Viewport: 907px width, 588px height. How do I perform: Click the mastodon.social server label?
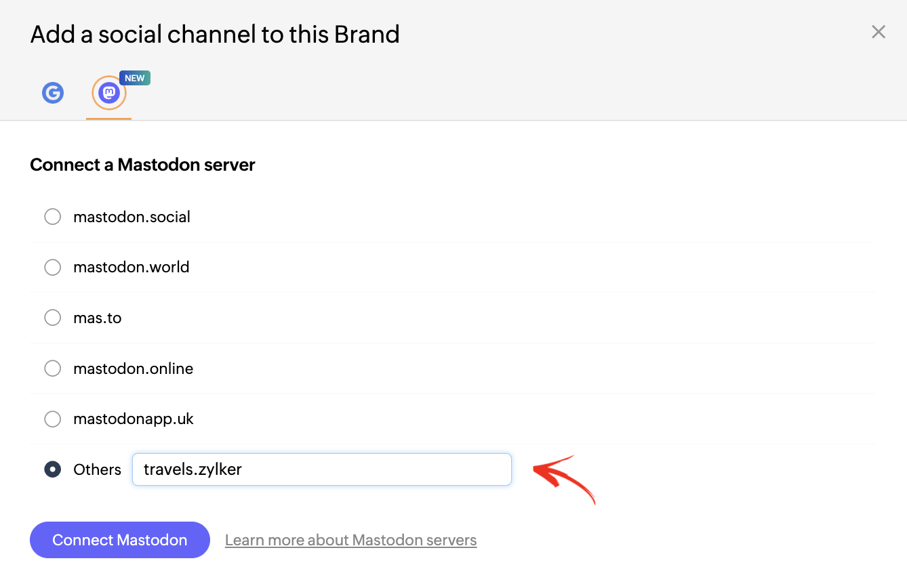[132, 217]
